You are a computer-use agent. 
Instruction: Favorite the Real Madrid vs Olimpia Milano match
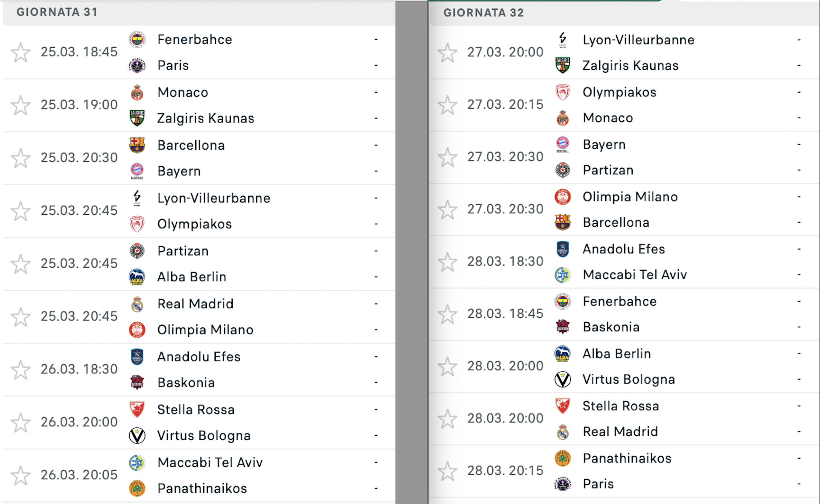21,317
